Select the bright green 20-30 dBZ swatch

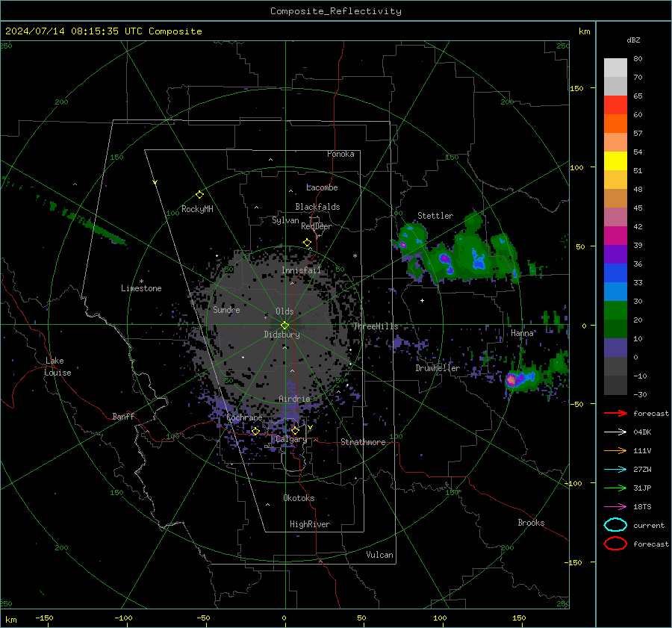(615, 311)
